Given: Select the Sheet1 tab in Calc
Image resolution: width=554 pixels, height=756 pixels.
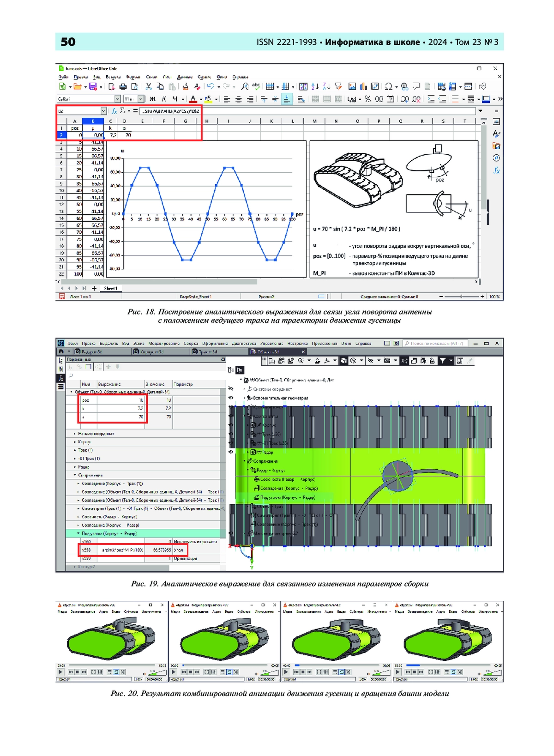Looking at the screenshot, I should tap(111, 288).
